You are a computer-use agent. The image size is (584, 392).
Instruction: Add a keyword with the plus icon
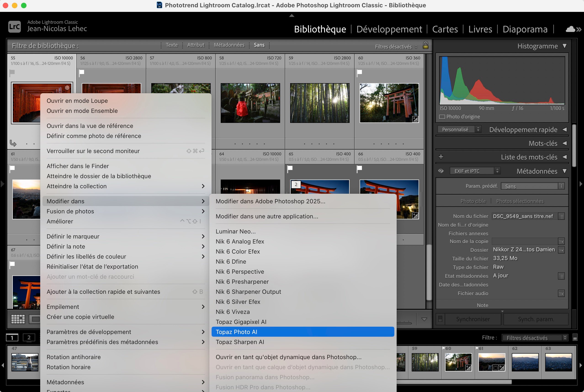point(441,157)
